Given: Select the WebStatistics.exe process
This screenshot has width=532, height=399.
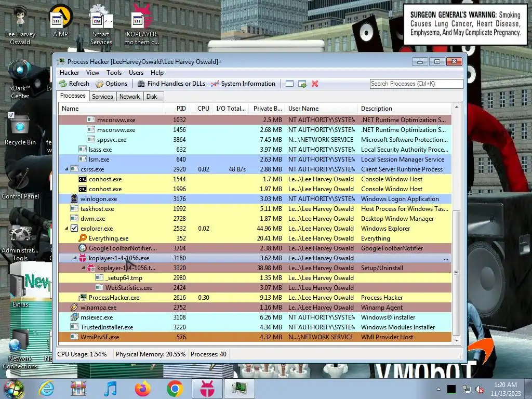Looking at the screenshot, I should point(255,288).
